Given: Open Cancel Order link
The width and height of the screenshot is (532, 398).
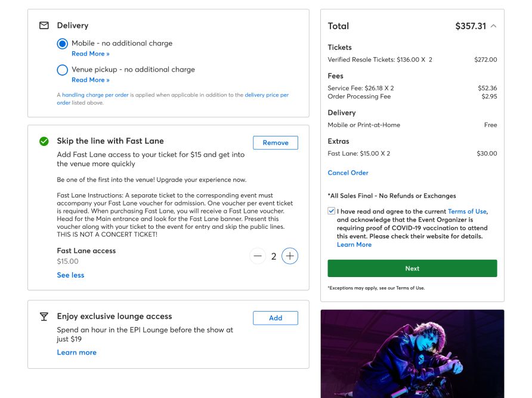Looking at the screenshot, I should 348,173.
